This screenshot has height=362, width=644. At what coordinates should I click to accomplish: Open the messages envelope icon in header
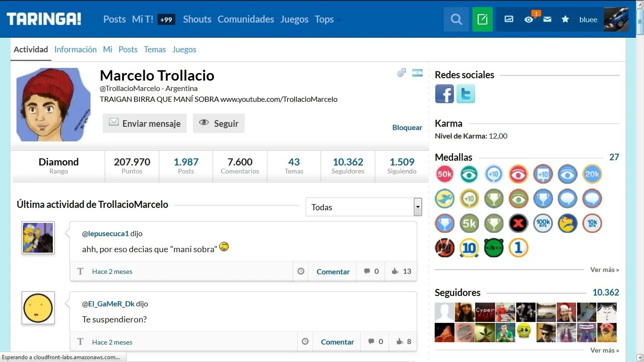pos(547,19)
